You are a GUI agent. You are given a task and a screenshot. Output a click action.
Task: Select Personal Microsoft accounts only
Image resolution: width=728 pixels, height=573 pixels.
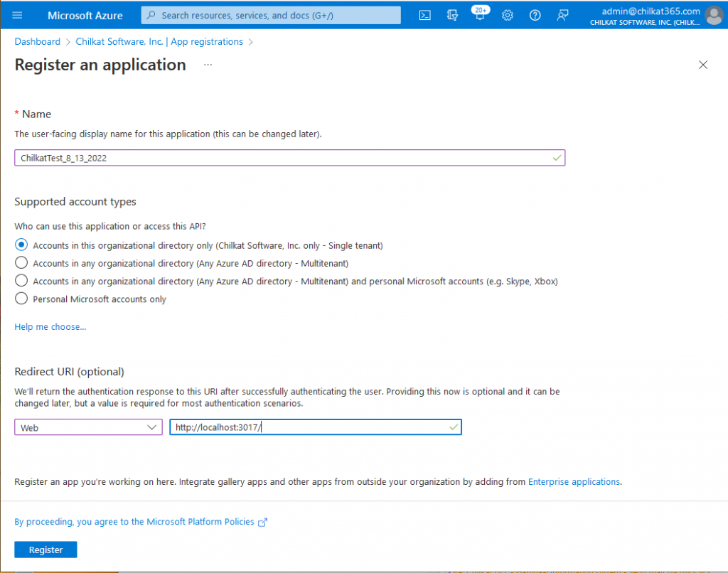tap(21, 299)
